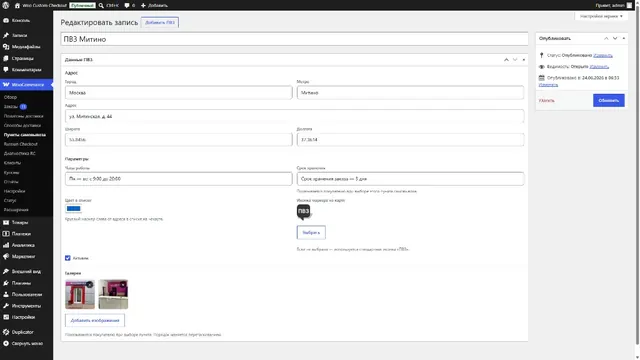This screenshot has height=360, width=640.
Task: Toggle the Активен checkbox
Action: pos(68,258)
